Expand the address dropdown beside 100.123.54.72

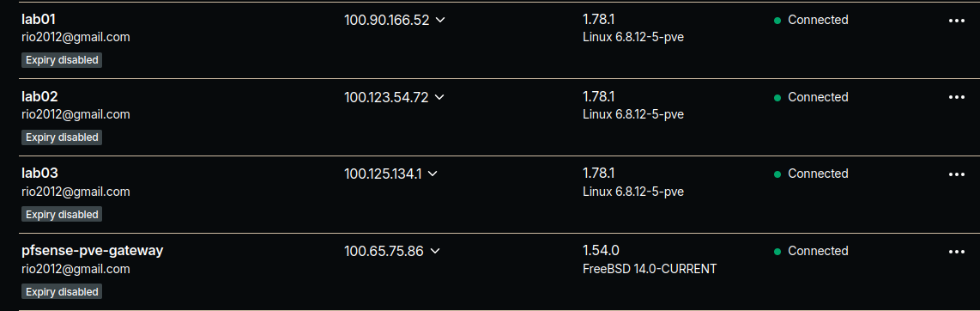point(439,97)
